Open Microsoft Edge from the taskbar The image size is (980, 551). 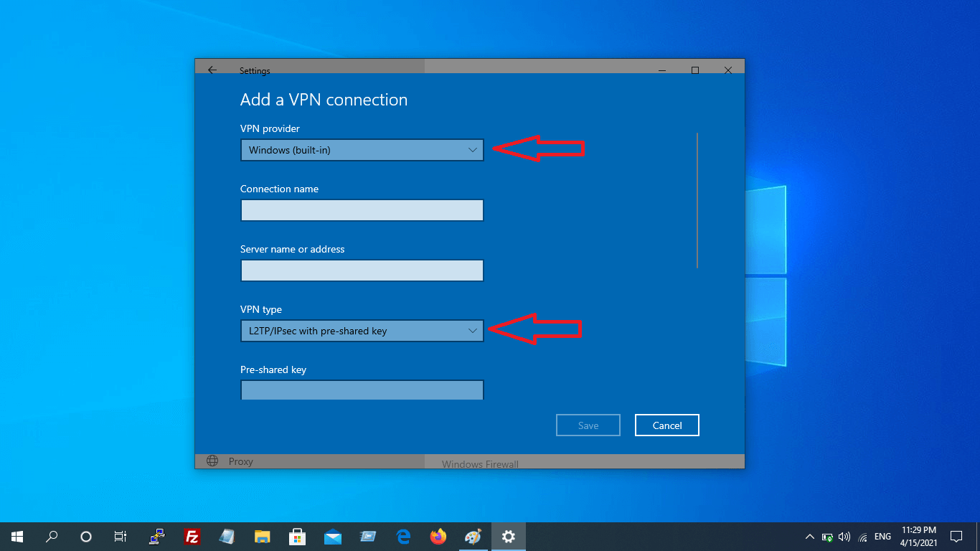point(403,537)
